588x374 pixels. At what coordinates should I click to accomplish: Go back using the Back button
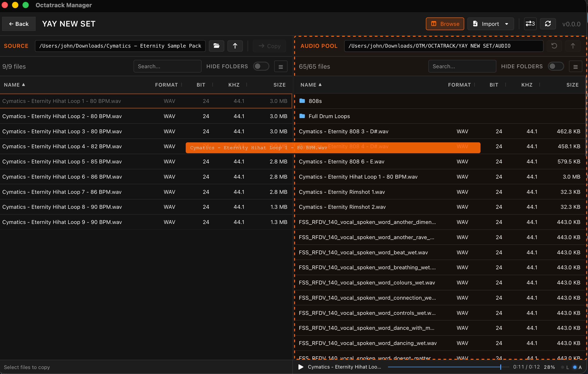coord(19,24)
